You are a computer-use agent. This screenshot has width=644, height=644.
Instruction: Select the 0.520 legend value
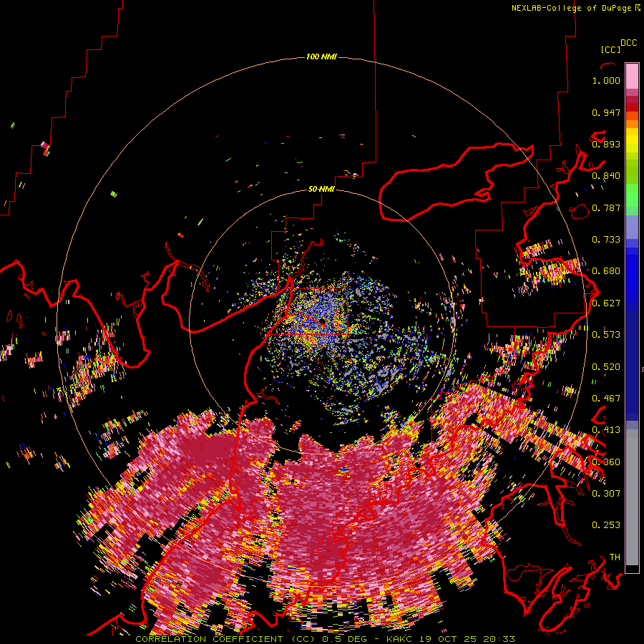pos(606,366)
